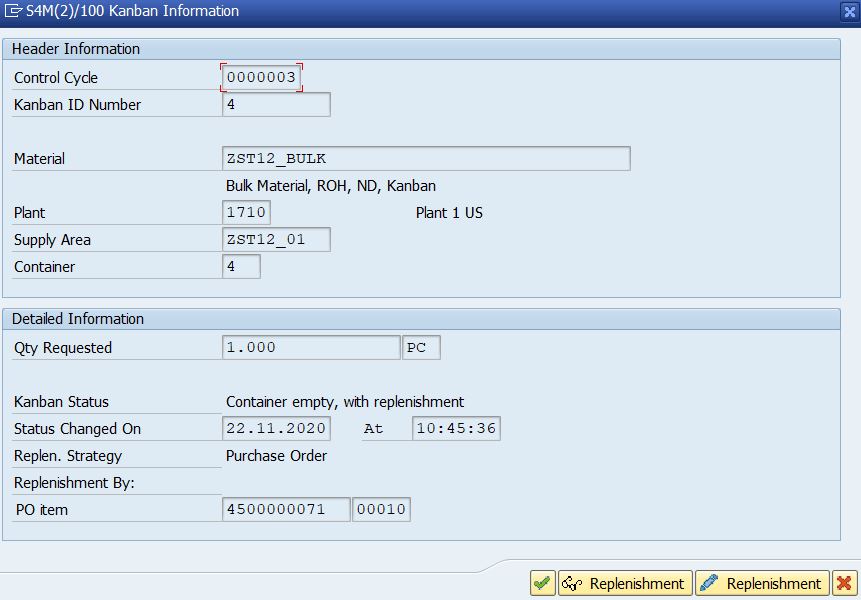Image resolution: width=861 pixels, height=600 pixels.
Task: Select the Qty Requested field 1.000
Action: tap(311, 347)
